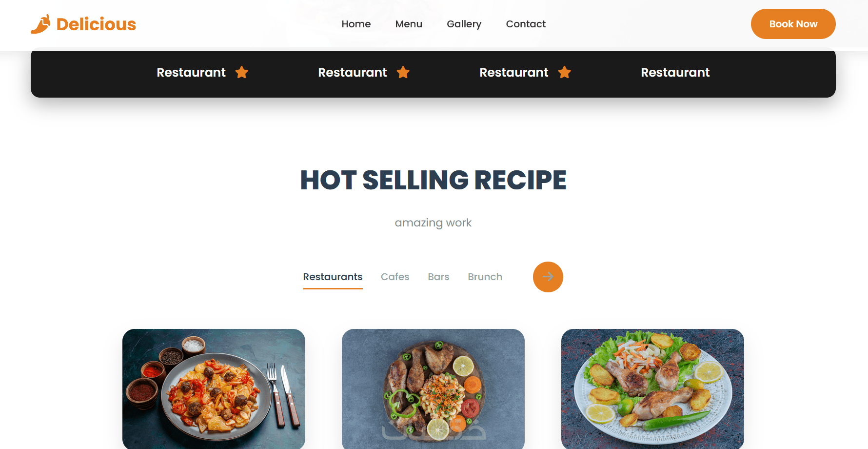
Task: Click the Book Now button
Action: (x=793, y=24)
